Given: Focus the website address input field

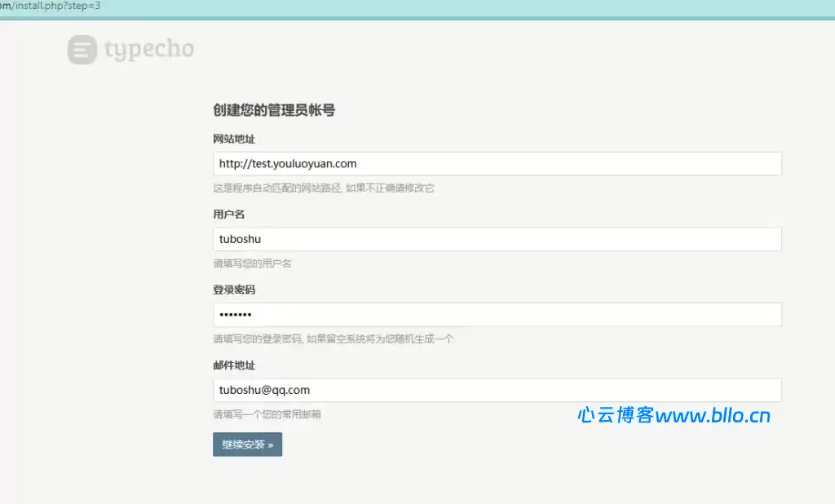Looking at the screenshot, I should (x=497, y=164).
